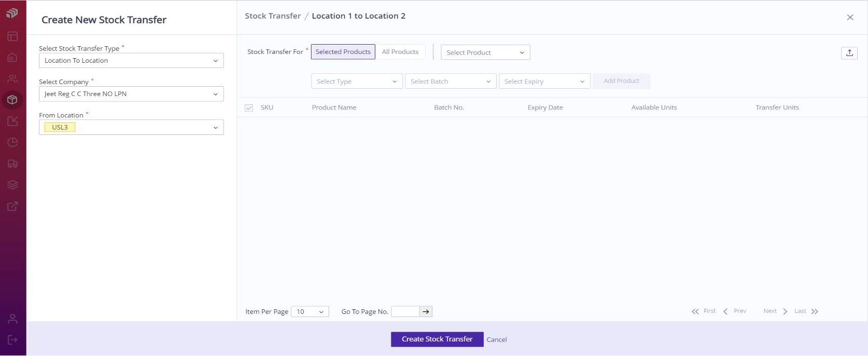868x356 pixels.
Task: Click the Product Name column header
Action: click(x=334, y=107)
